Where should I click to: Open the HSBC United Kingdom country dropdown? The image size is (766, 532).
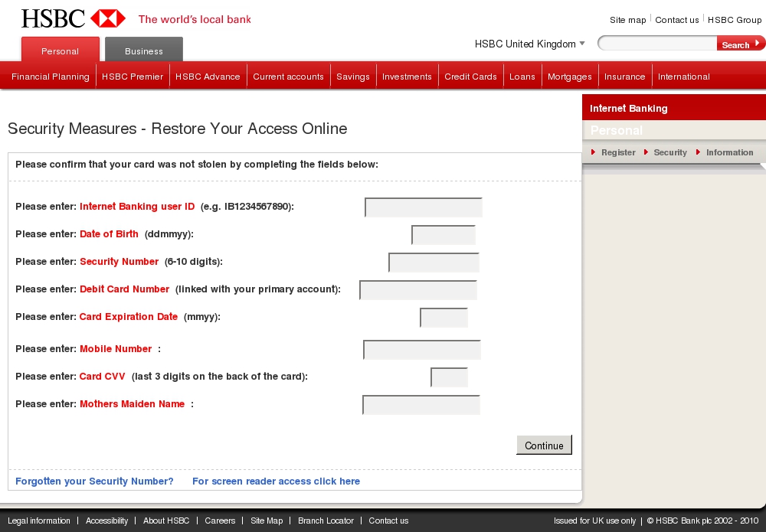click(529, 44)
